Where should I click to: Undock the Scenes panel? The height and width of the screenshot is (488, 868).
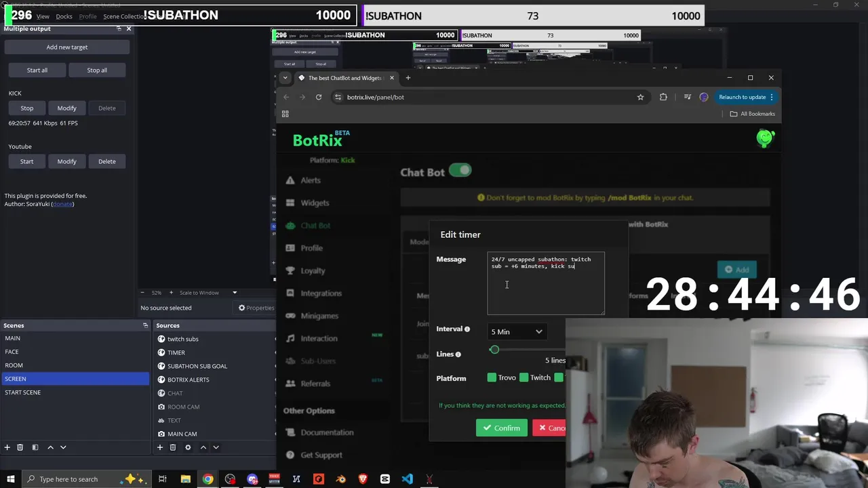[x=145, y=325]
